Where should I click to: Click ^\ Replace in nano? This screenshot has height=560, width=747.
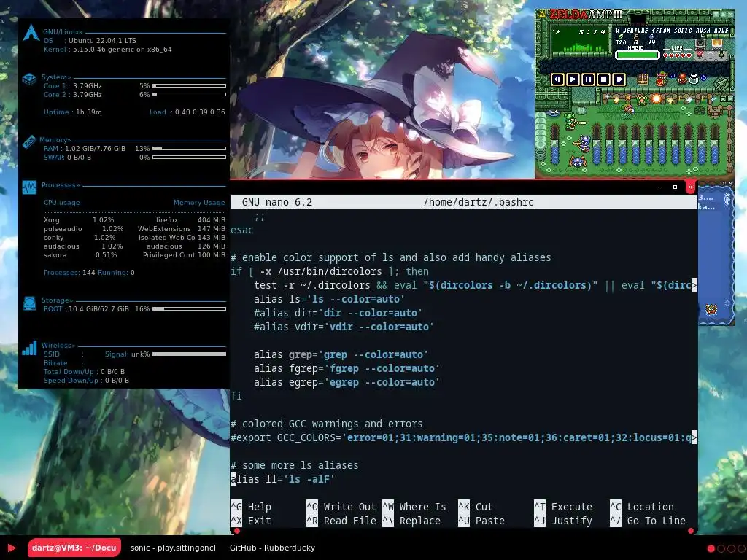(x=412, y=521)
